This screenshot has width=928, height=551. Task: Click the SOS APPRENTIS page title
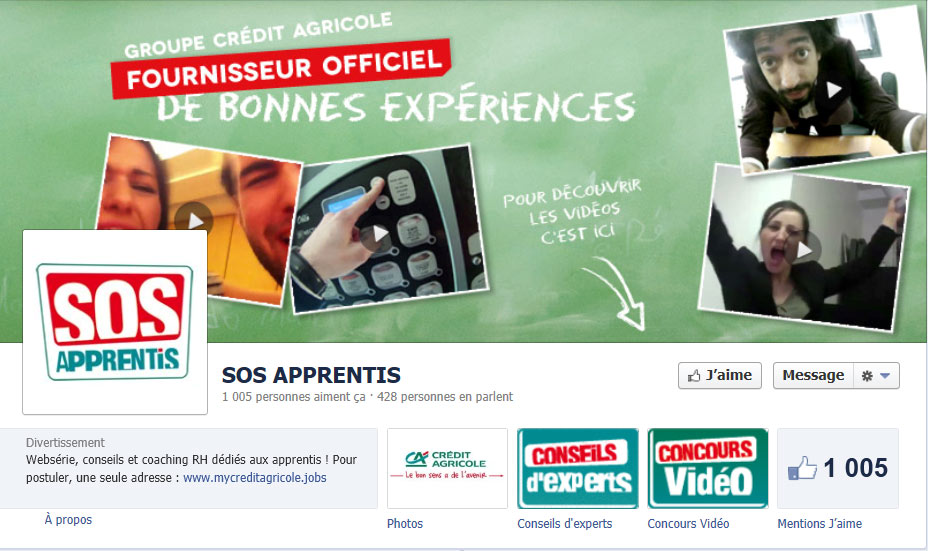(311, 375)
